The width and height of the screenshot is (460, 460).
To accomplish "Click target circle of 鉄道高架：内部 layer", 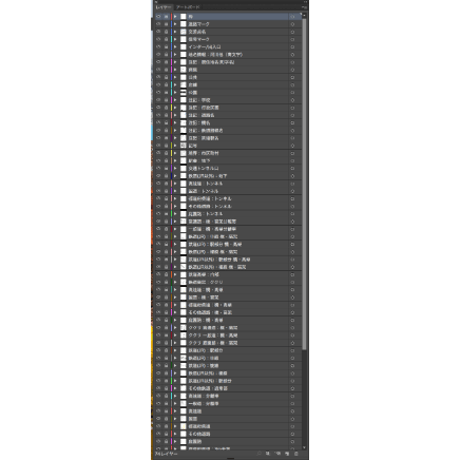I will click(292, 275).
